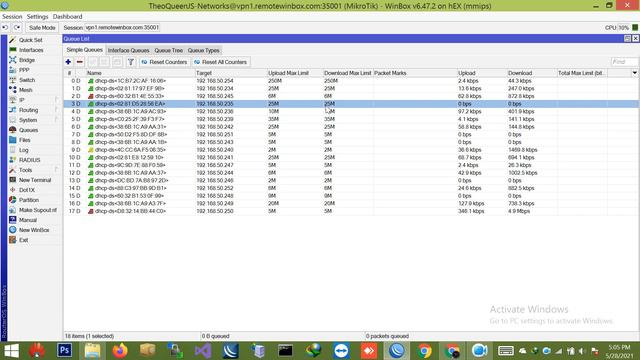The image size is (640, 360).
Task: Toggle Safe Mode
Action: coord(42,27)
